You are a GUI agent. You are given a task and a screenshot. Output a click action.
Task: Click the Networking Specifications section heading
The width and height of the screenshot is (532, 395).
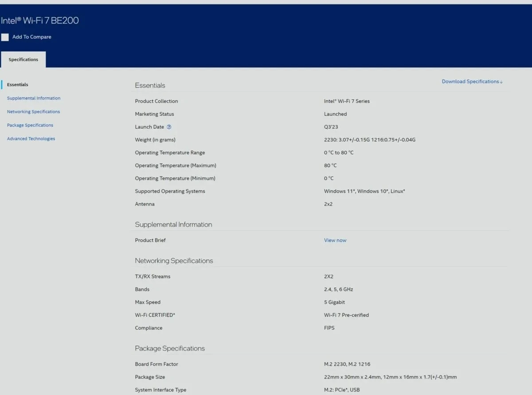[174, 261]
